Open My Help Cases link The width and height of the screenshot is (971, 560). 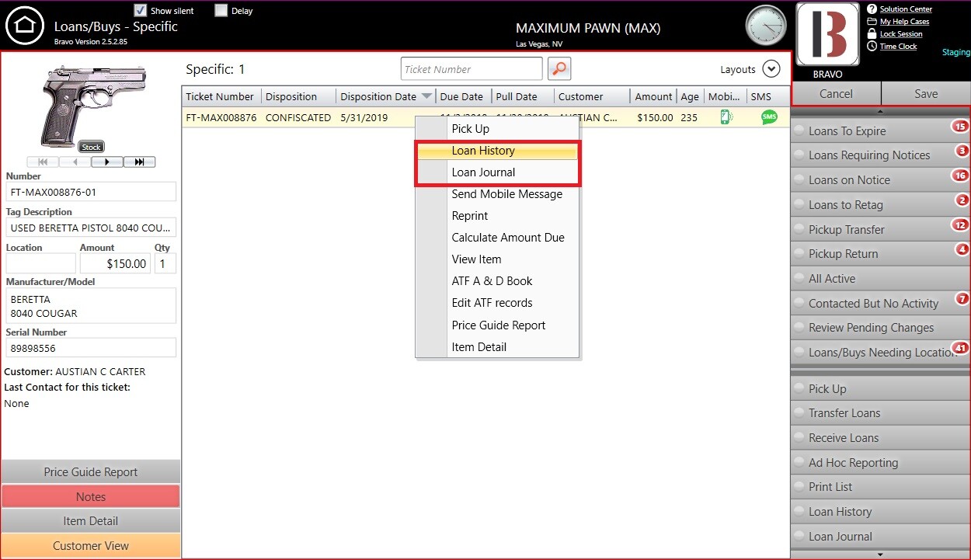coord(904,22)
